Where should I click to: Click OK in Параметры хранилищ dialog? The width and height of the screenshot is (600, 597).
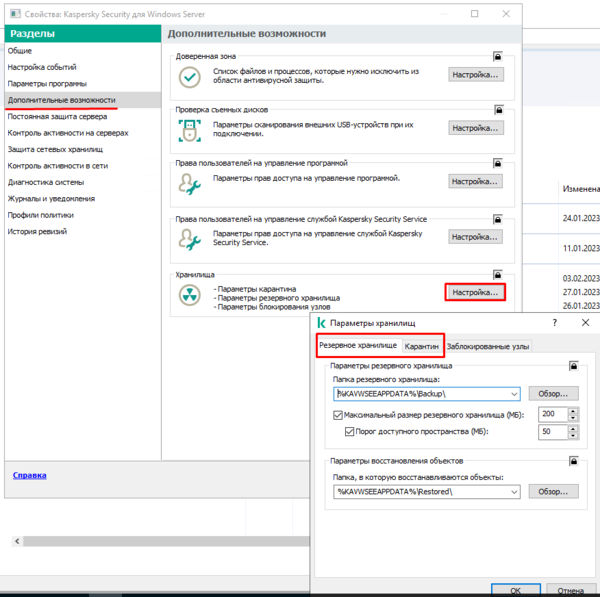[516, 590]
